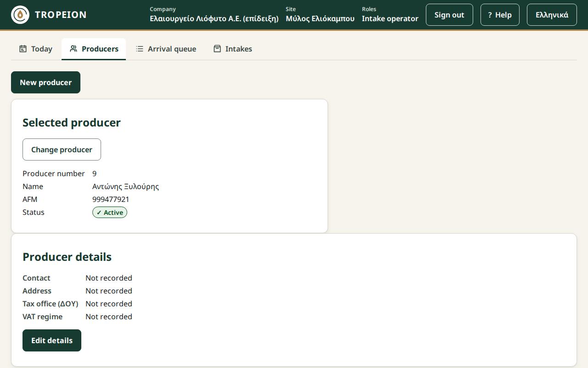588x368 pixels.
Task: Switch to the Producers tab
Action: coord(94,49)
